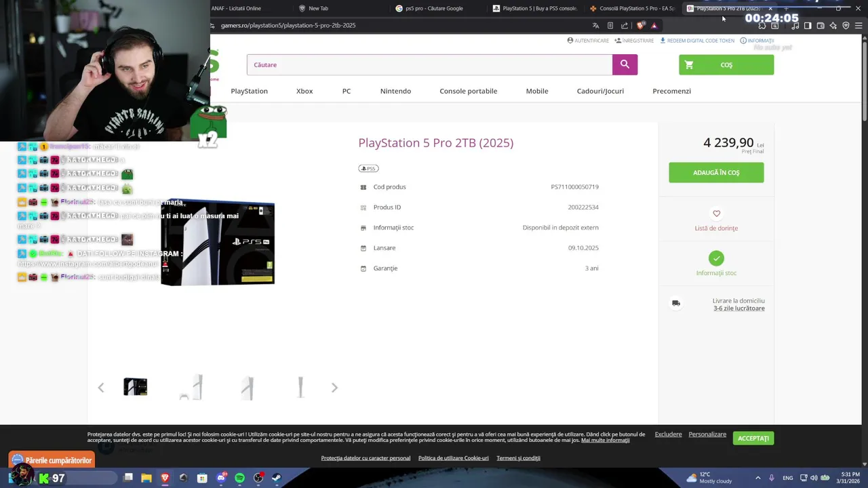
Task: Open the COȘ shopping cart
Action: coord(726,64)
